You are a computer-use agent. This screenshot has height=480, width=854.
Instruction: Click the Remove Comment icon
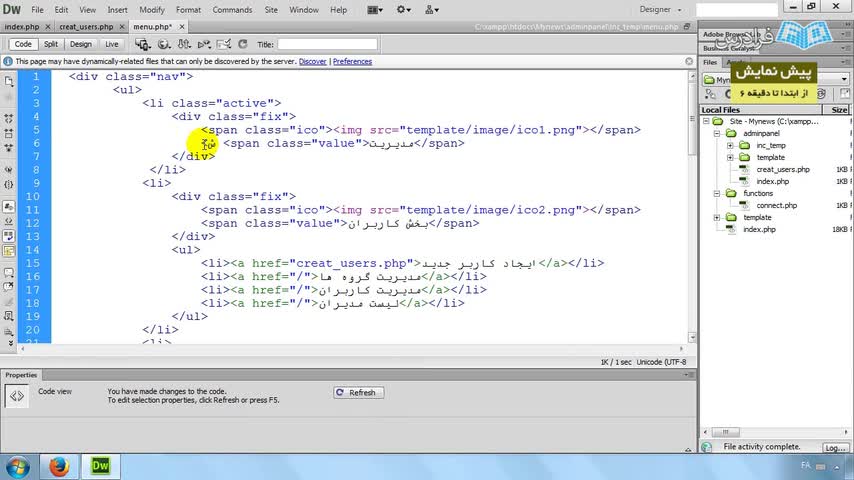pyautogui.click(x=9, y=286)
